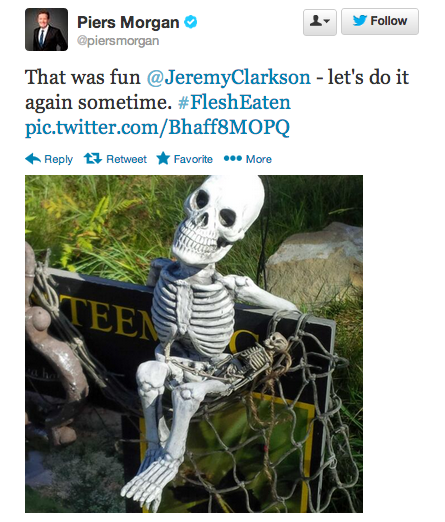Open the user actions dropdown menu
Screen dimensions: 445x522
[320, 22]
